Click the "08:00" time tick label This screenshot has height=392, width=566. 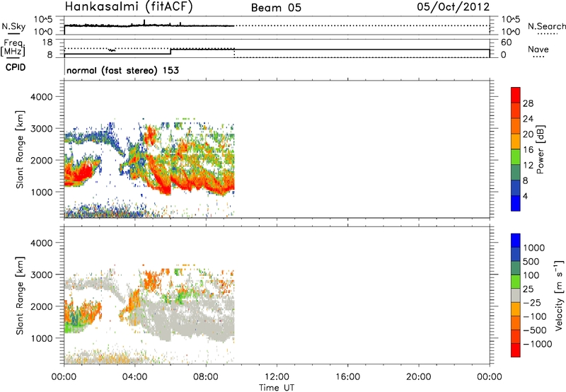[x=206, y=377]
